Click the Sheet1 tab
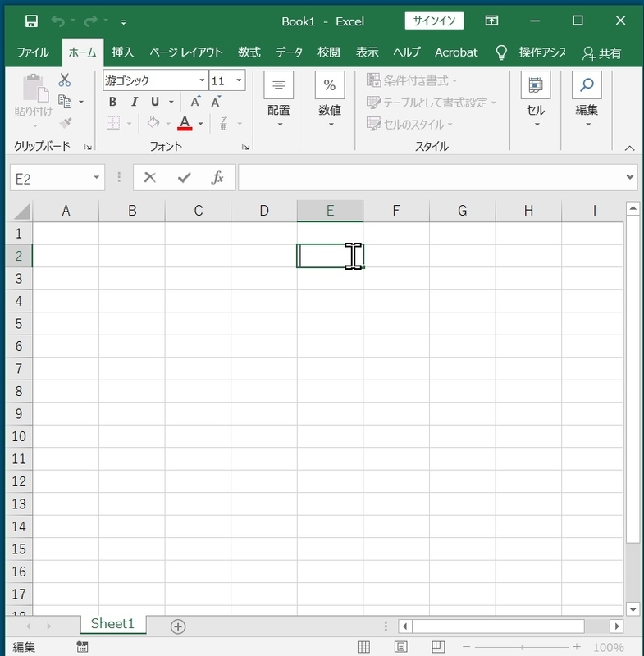This screenshot has height=656, width=644. (112, 623)
